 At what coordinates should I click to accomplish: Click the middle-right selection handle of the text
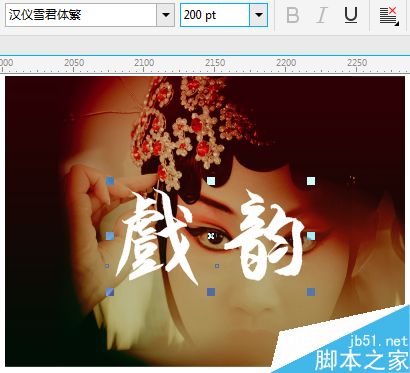[311, 236]
